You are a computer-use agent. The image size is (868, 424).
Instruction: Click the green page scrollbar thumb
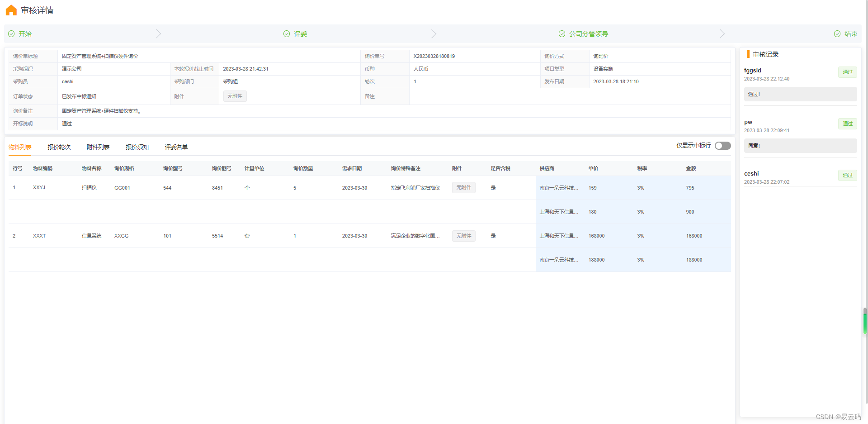(865, 321)
